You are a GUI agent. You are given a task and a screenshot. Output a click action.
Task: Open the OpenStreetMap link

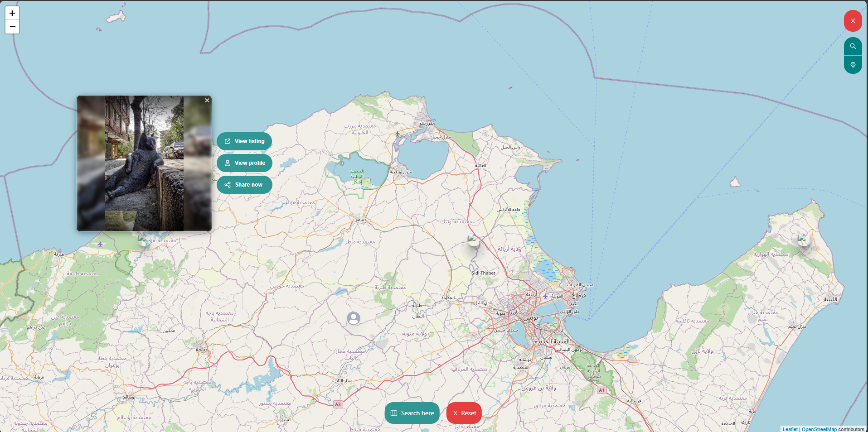pyautogui.click(x=819, y=429)
